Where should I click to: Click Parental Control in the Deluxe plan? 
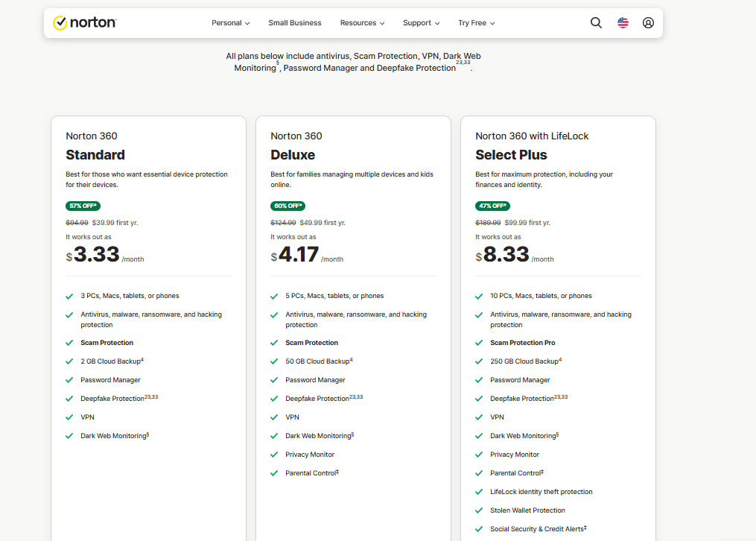pyautogui.click(x=312, y=473)
